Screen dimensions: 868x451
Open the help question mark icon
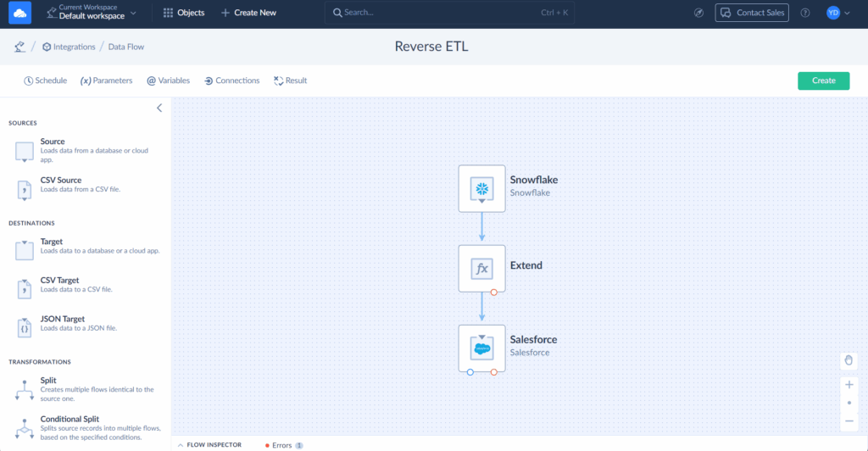(x=805, y=13)
